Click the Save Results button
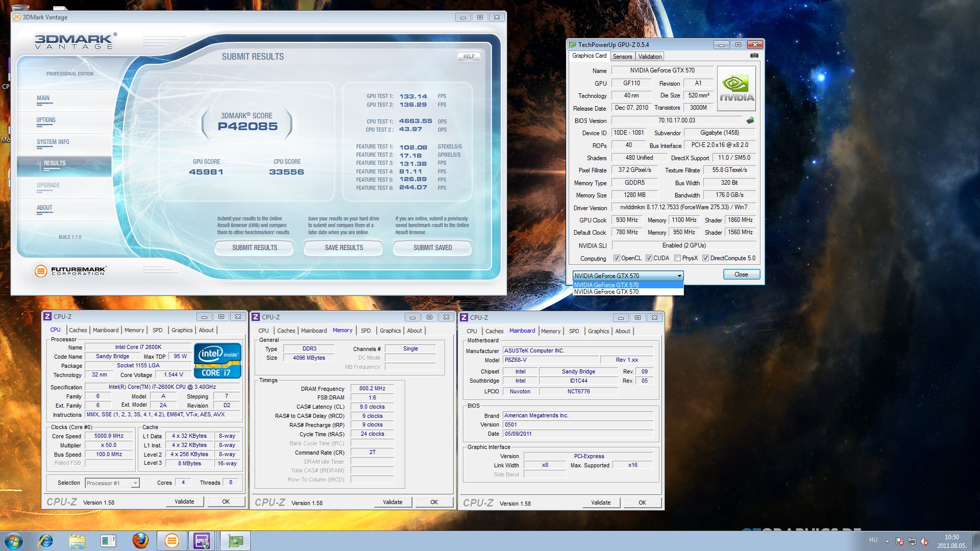 (344, 248)
